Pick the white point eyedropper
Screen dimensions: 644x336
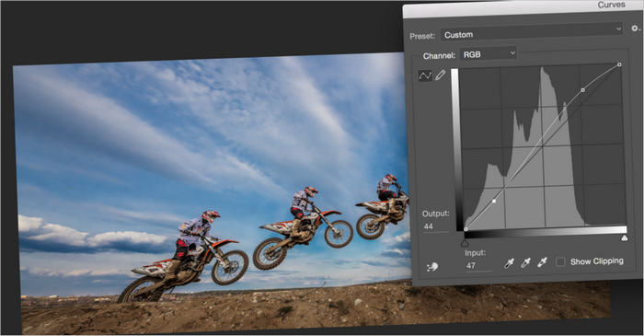(543, 262)
